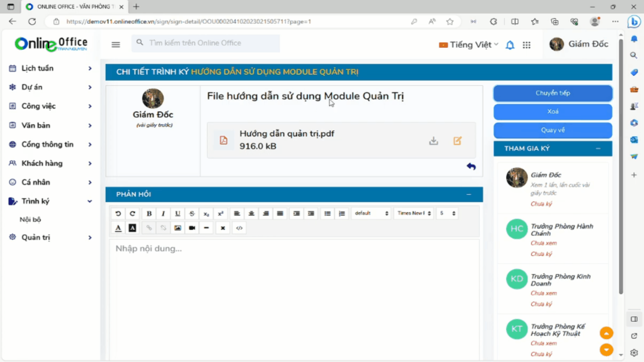
Task: Click the Chuyển tiếp button
Action: [x=552, y=93]
